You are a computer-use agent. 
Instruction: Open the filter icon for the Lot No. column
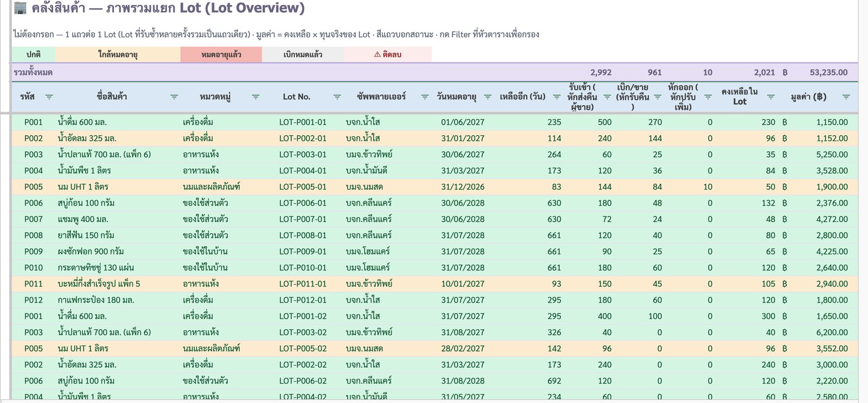(x=337, y=97)
